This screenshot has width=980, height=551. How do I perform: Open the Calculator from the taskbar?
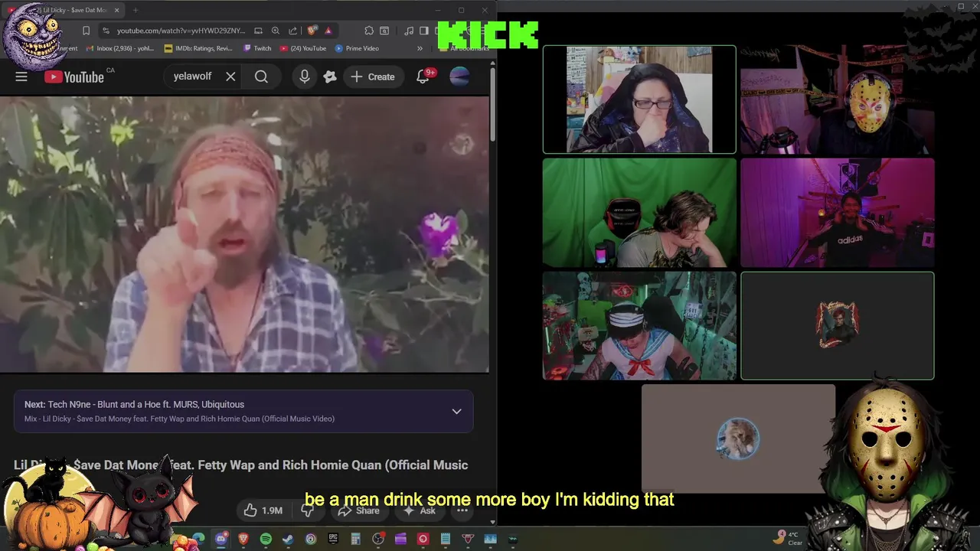tap(355, 539)
